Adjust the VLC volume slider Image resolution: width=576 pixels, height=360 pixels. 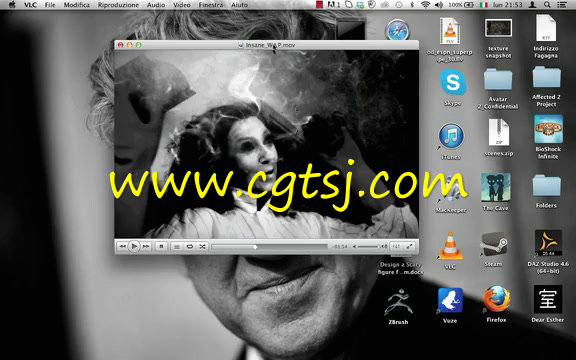tap(368, 246)
